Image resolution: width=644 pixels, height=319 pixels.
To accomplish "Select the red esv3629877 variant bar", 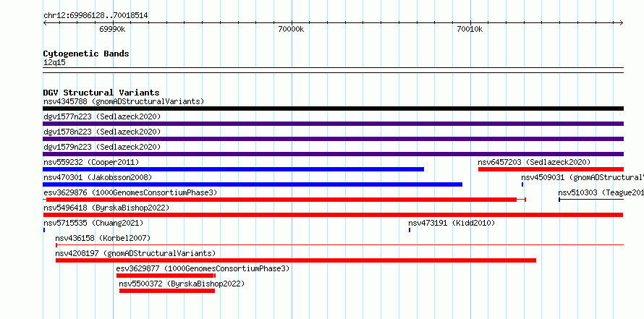I will click(165, 276).
